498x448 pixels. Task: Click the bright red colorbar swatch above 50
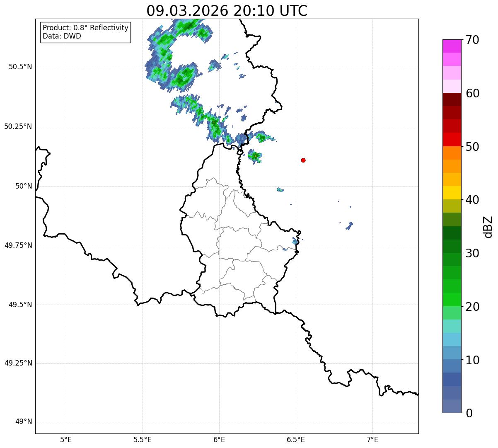click(452, 140)
